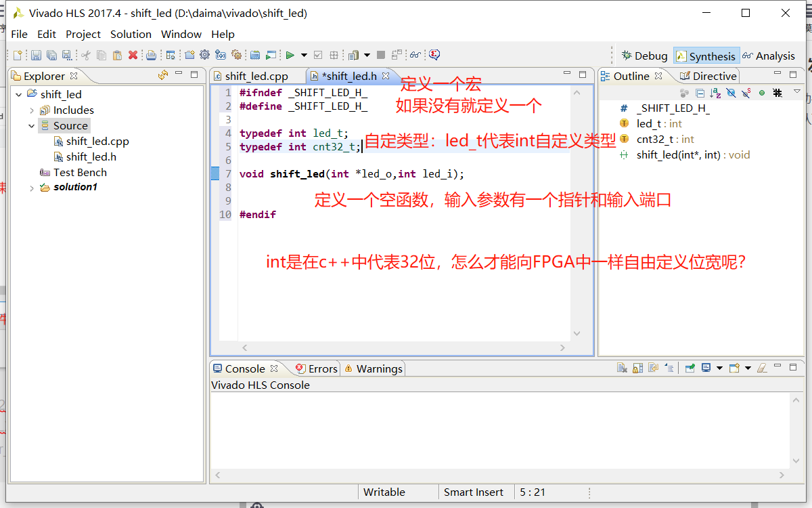The image size is (812, 508).
Task: Click the Export RTL package icon
Action: point(353,55)
